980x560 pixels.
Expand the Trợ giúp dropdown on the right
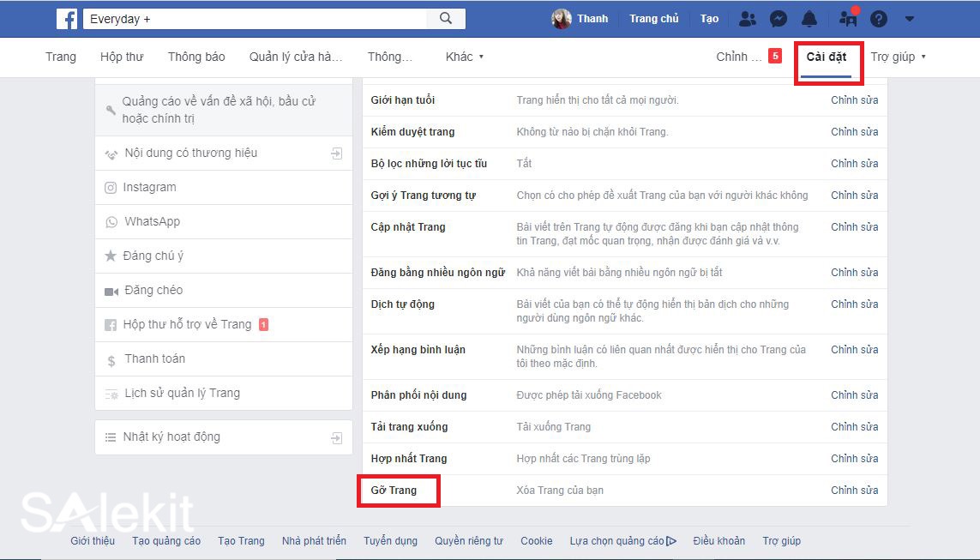pyautogui.click(x=898, y=56)
